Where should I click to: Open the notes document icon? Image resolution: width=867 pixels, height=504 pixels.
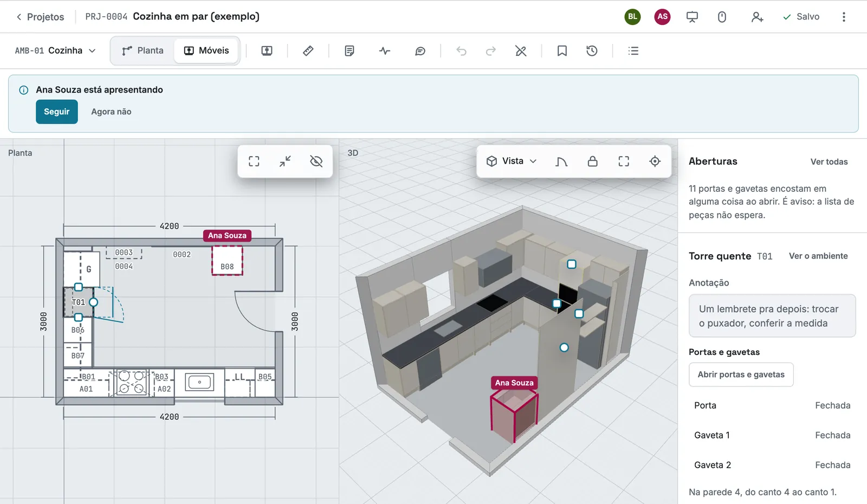350,51
